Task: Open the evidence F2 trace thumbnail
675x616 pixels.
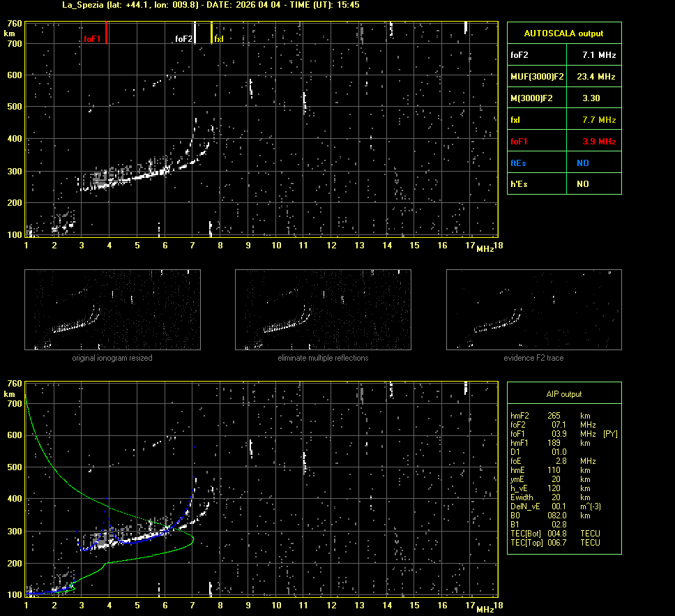Action: tap(533, 310)
